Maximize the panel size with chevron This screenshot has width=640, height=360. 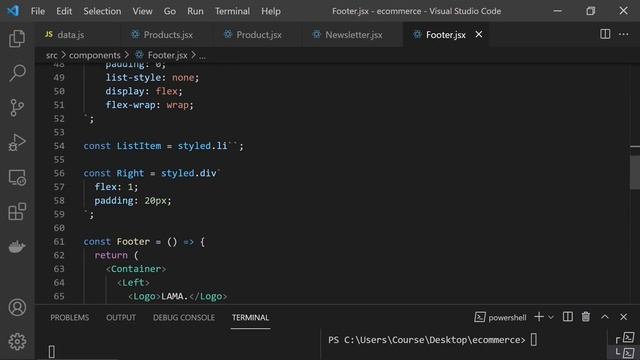pos(605,317)
